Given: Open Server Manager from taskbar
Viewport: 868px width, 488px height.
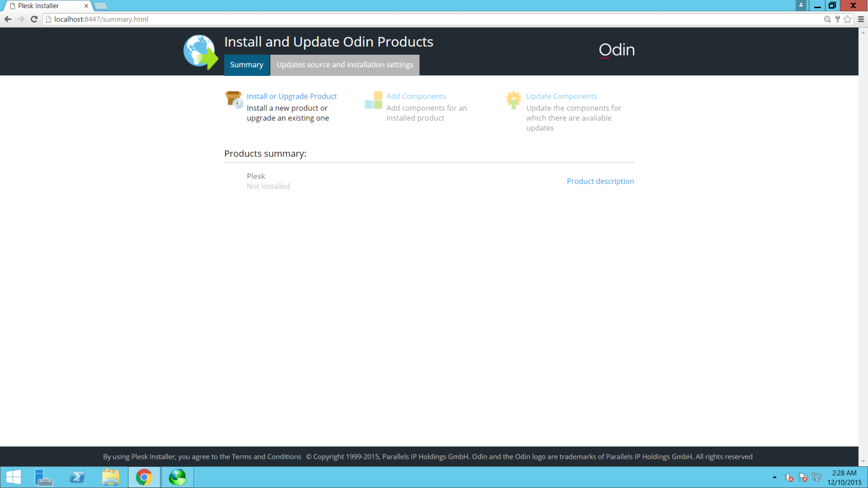Looking at the screenshot, I should [43, 477].
